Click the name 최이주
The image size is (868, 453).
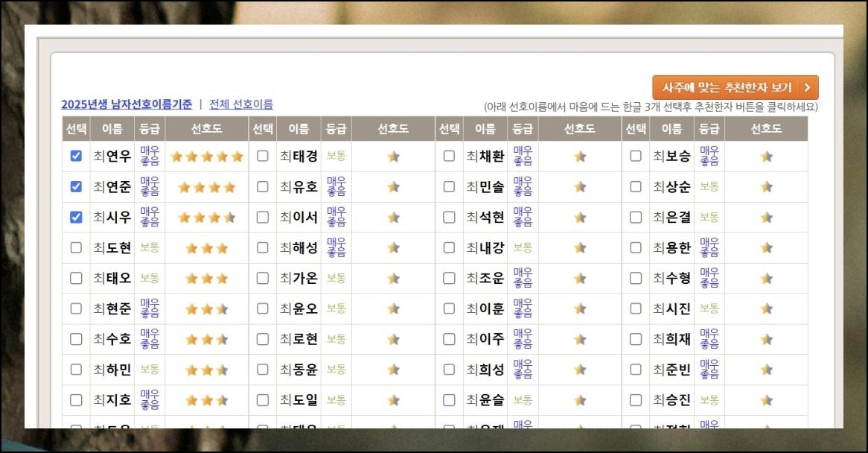coord(485,339)
